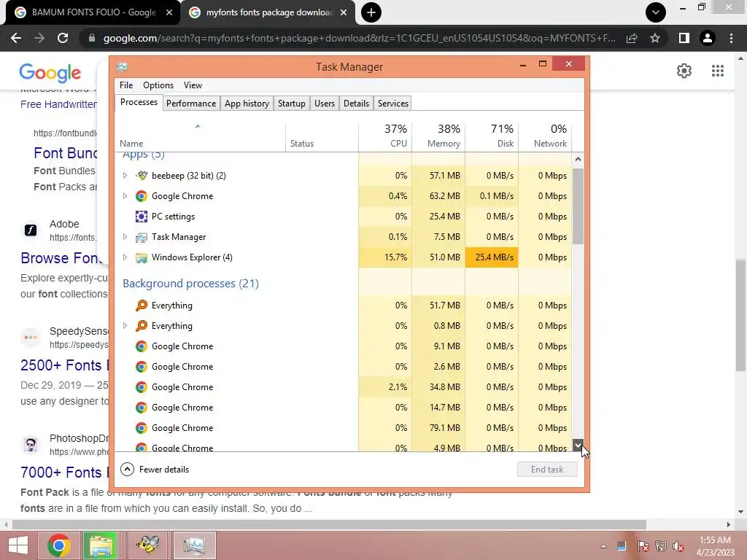
Task: Click the Windows Explorer folder icon in list
Action: coord(141,257)
